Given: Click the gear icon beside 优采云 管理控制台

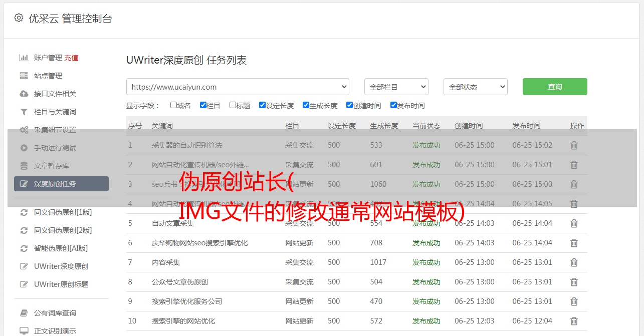Looking at the screenshot, I should coord(19,18).
